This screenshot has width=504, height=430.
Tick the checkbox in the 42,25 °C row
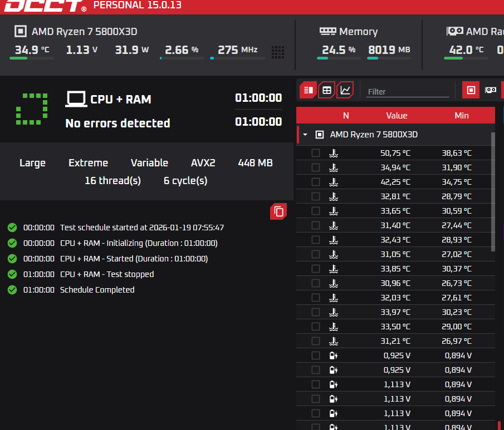tap(316, 182)
